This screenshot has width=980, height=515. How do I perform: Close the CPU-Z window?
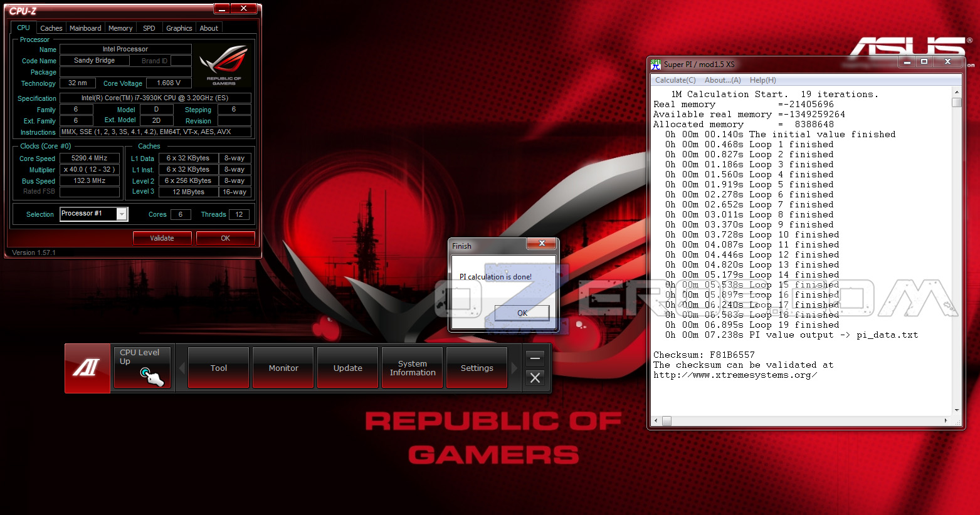click(x=243, y=8)
